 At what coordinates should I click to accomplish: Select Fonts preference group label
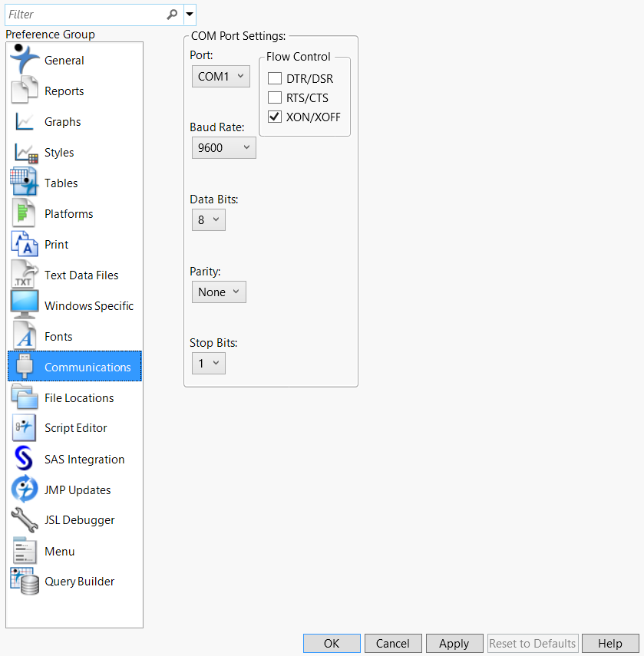pyautogui.click(x=58, y=336)
